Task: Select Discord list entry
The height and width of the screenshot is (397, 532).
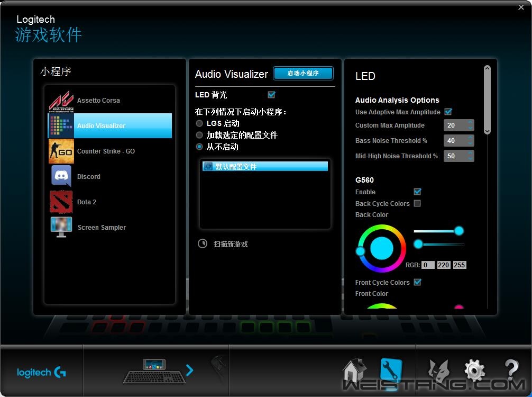Action: point(110,176)
